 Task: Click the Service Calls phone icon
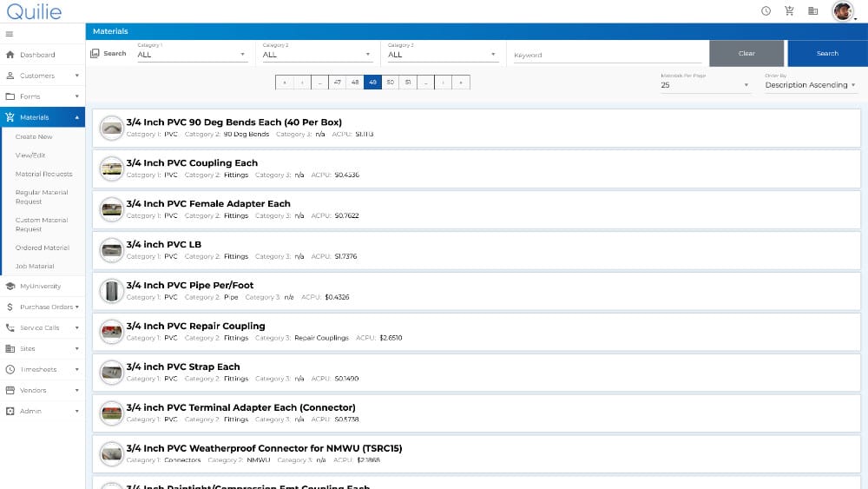click(10, 327)
